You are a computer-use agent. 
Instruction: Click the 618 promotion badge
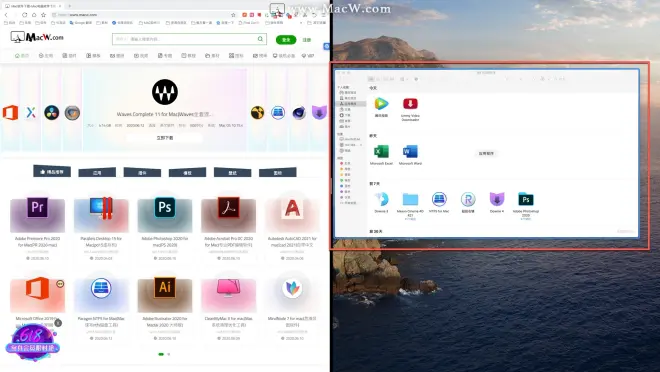32,342
